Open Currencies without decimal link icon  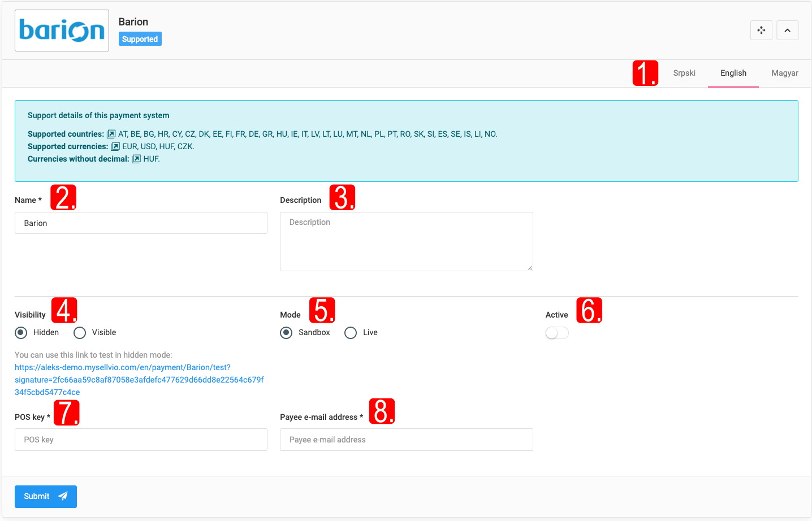tap(136, 159)
